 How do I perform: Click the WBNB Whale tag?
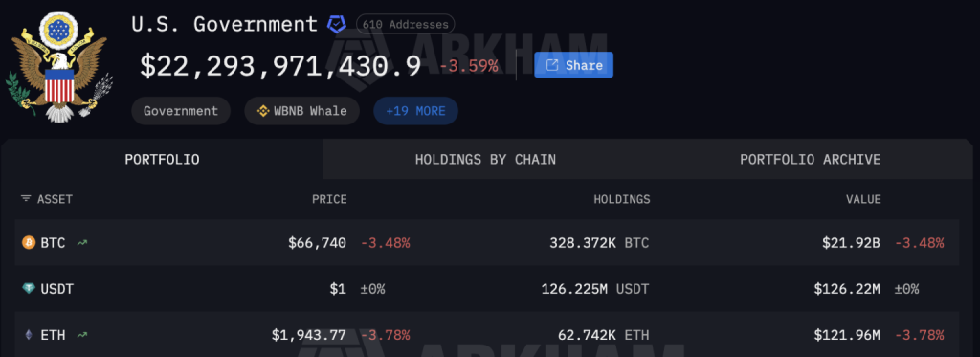301,111
